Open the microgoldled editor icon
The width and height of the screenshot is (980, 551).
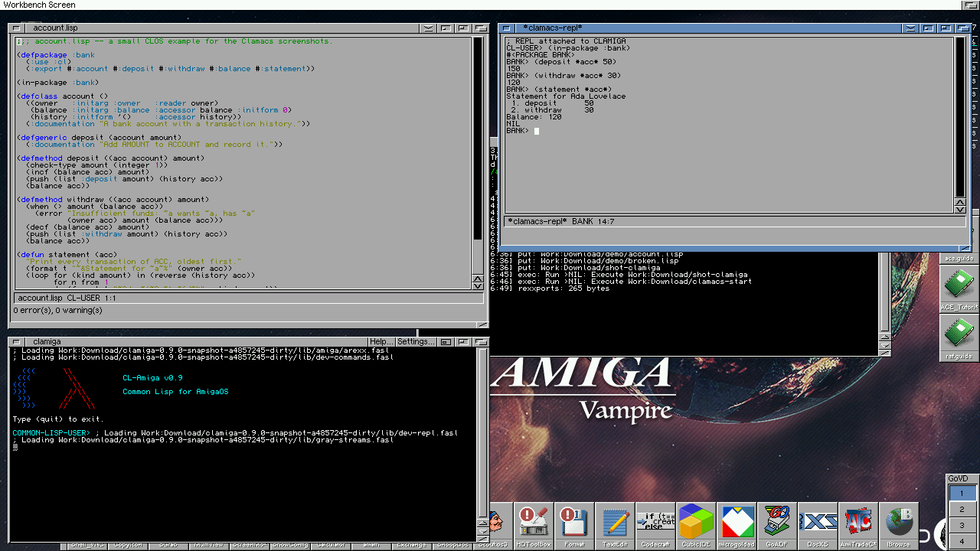[x=737, y=527]
